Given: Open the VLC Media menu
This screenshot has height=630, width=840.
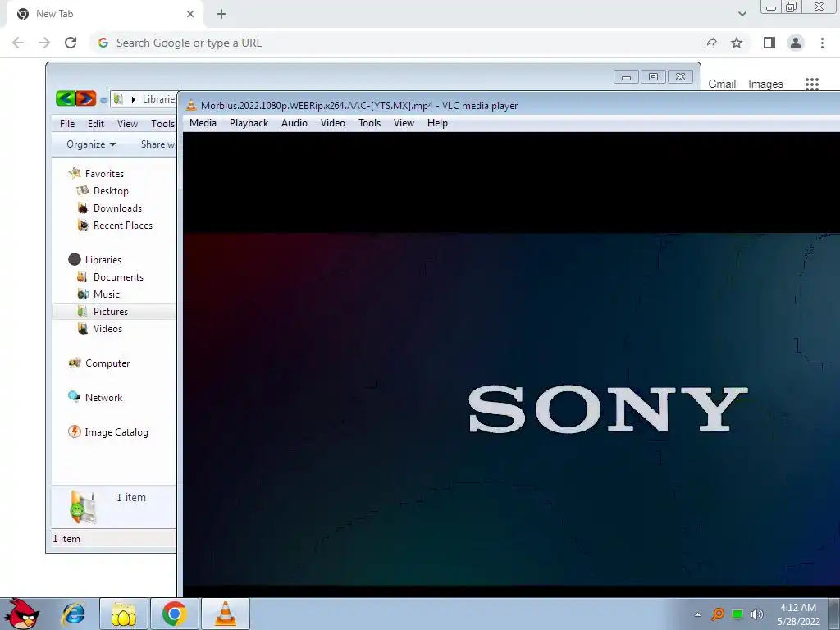Looking at the screenshot, I should [x=203, y=123].
